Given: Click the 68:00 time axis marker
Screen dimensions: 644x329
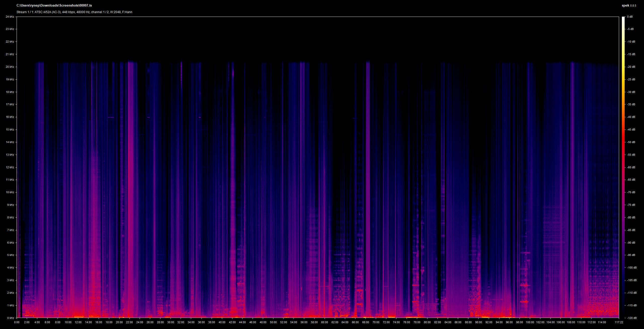Looking at the screenshot, I should click(366, 322).
